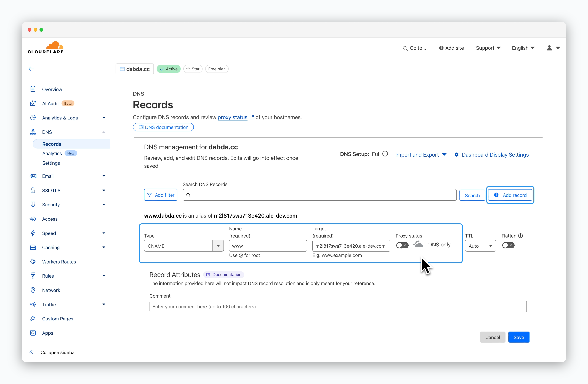
Task: Click the Cancel button
Action: [x=492, y=337]
